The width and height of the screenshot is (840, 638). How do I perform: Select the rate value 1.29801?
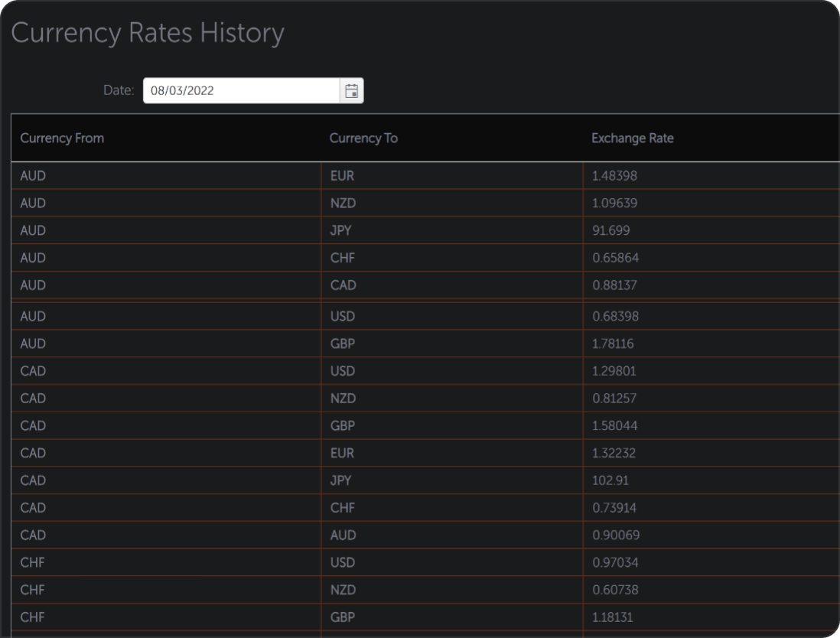(x=614, y=371)
